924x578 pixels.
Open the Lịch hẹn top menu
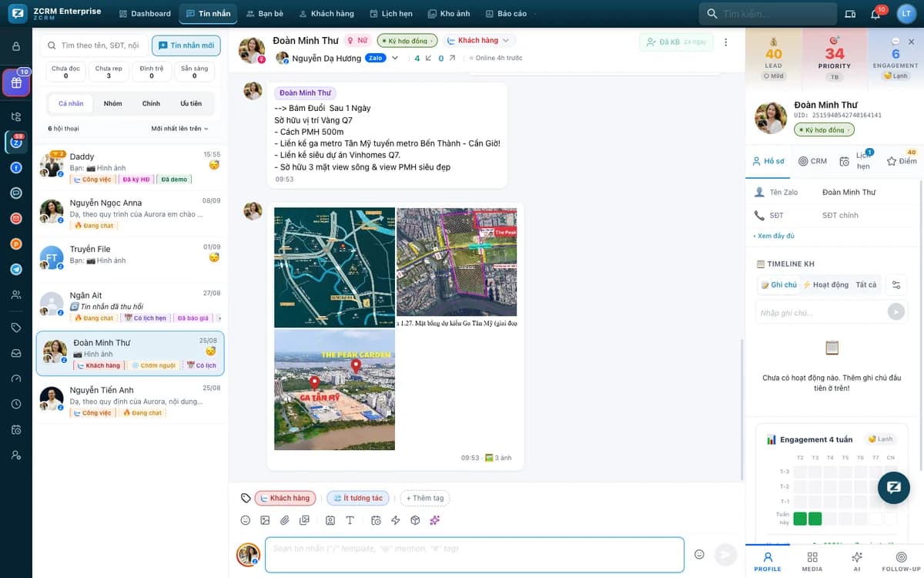coord(392,14)
